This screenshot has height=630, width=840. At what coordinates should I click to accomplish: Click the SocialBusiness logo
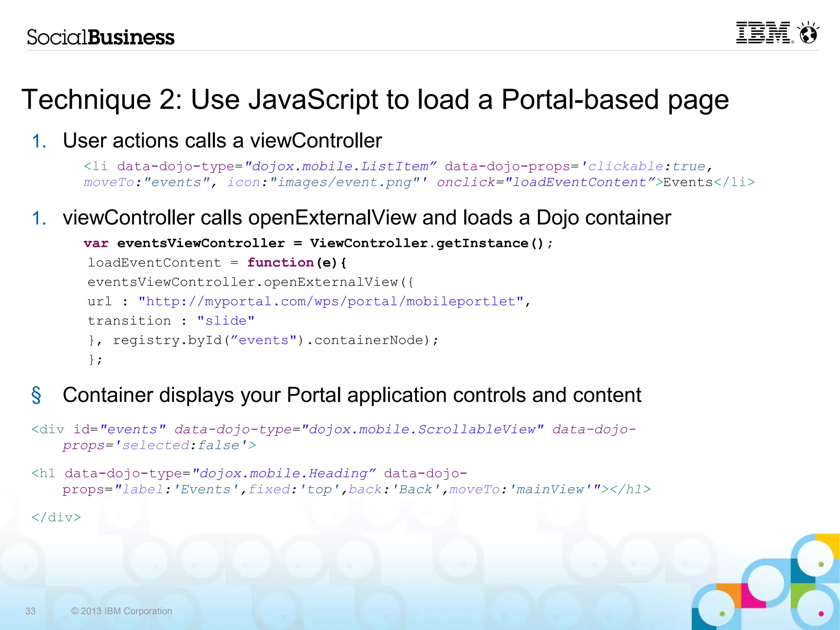tap(101, 37)
